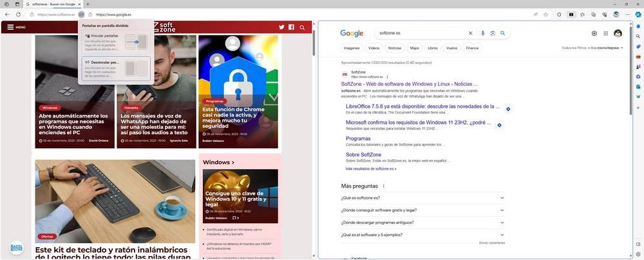Image resolution: width=644 pixels, height=260 pixels.
Task: Open SoftZone's Facebook page
Action: coord(291,27)
